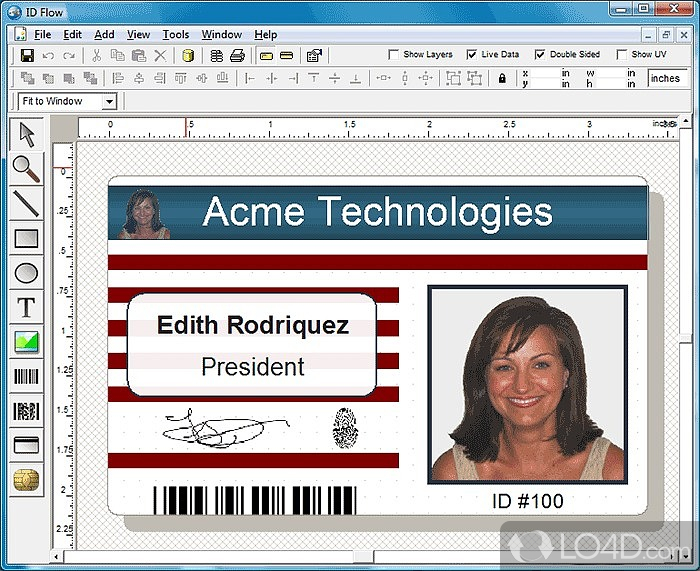This screenshot has width=700, height=571.
Task: Click the w width input field
Action: pyautogui.click(x=610, y=73)
